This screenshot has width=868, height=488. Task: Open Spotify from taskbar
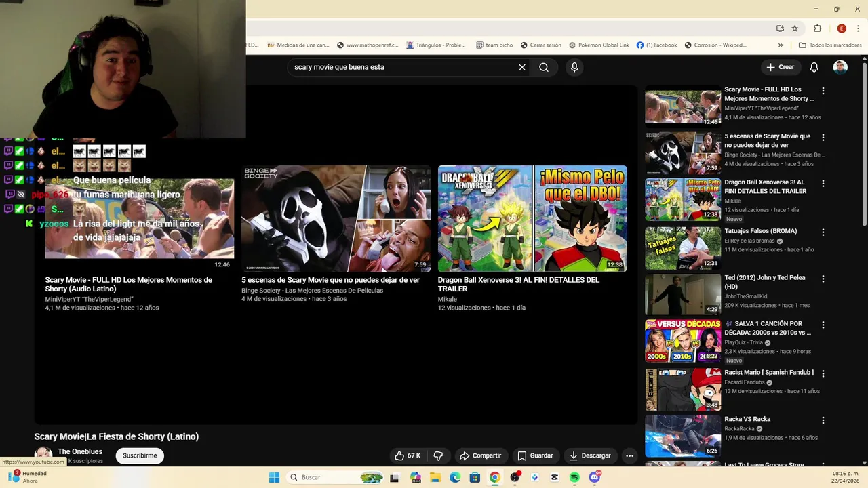[x=574, y=477]
